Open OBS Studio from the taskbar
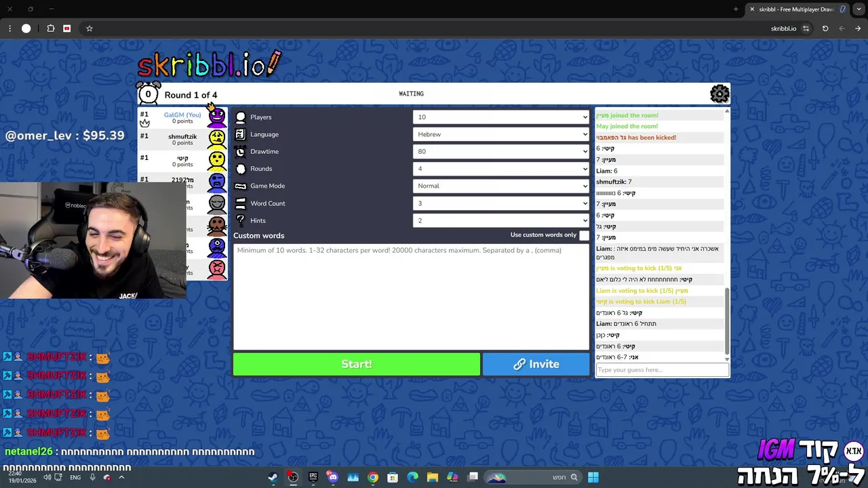The image size is (868, 488). click(293, 477)
